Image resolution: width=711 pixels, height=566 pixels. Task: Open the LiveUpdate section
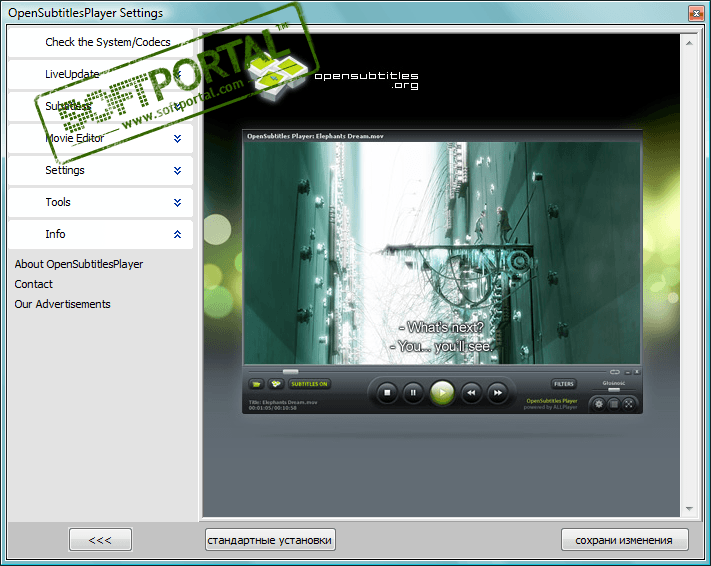click(x=100, y=74)
